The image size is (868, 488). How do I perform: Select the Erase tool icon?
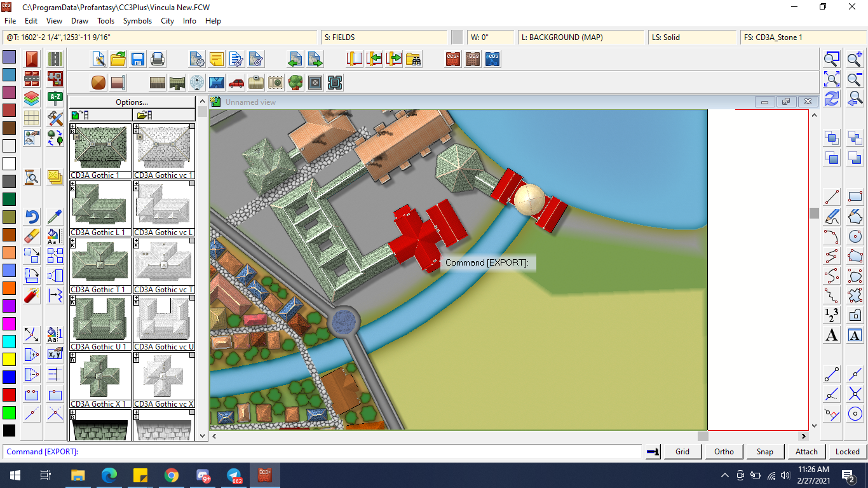tap(32, 236)
